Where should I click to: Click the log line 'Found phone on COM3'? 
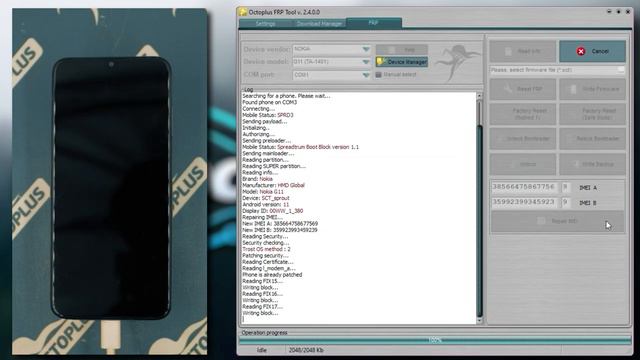[x=269, y=102]
